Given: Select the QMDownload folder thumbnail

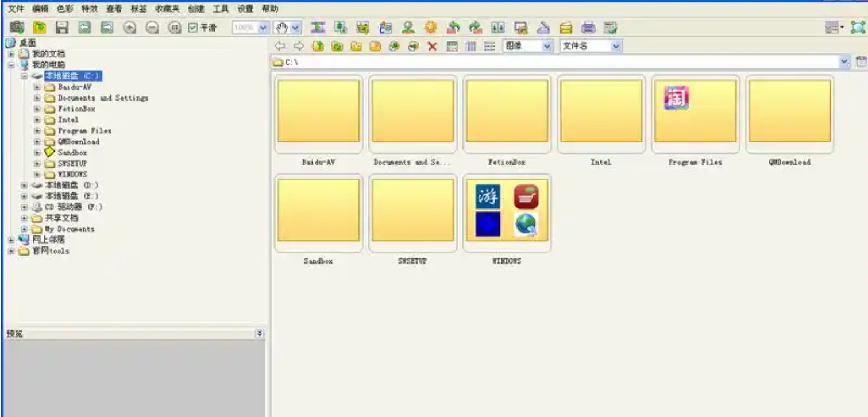Looking at the screenshot, I should [789, 113].
